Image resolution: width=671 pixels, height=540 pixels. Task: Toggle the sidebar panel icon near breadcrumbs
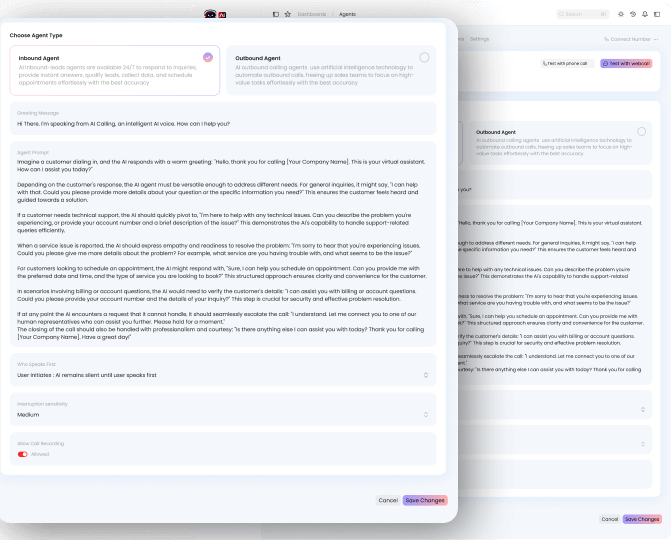coord(276,14)
